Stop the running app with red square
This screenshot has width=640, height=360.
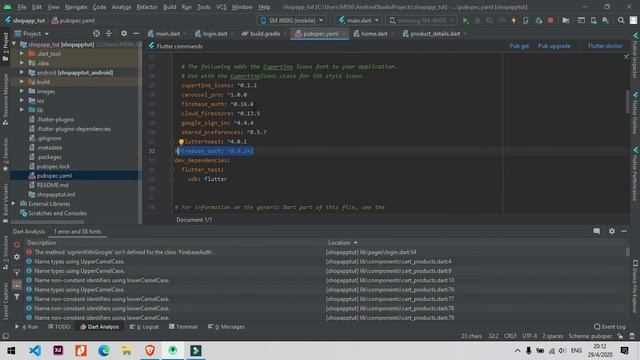pyautogui.click(x=550, y=20)
